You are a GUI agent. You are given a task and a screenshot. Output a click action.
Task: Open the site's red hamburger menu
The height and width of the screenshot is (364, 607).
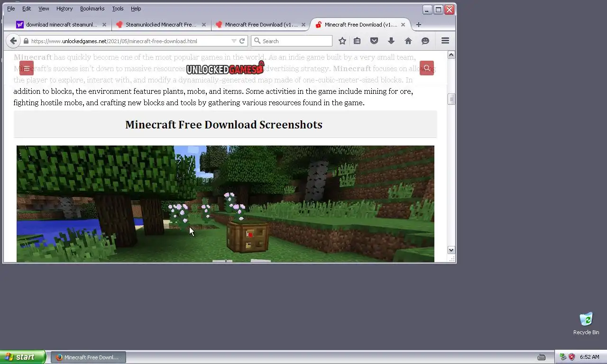27,68
